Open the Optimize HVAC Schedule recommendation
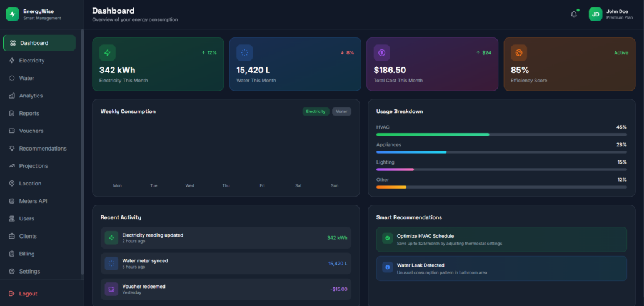 coord(501,240)
